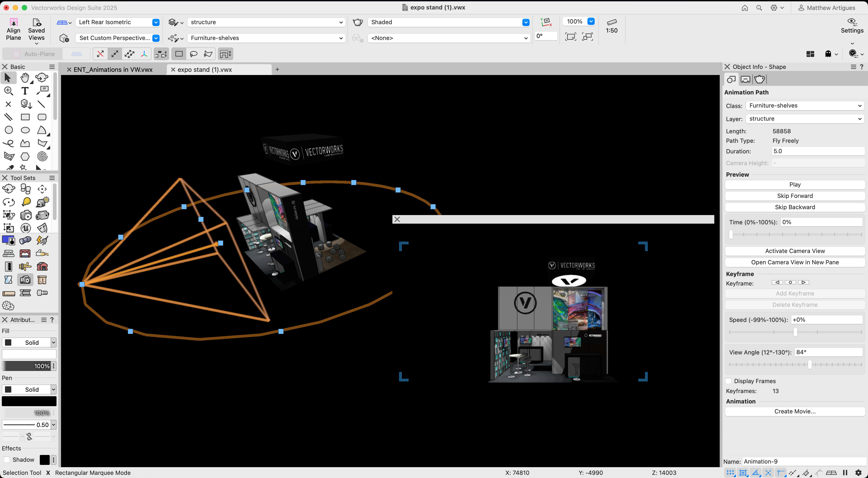868x478 pixels.
Task: Open Saved Views menu icon
Action: 36,23
